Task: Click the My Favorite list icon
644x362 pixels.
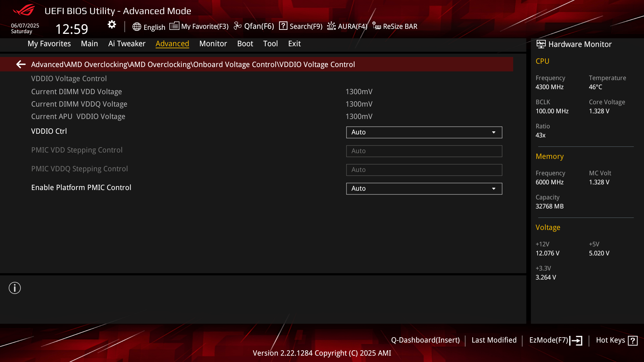Action: (x=174, y=26)
